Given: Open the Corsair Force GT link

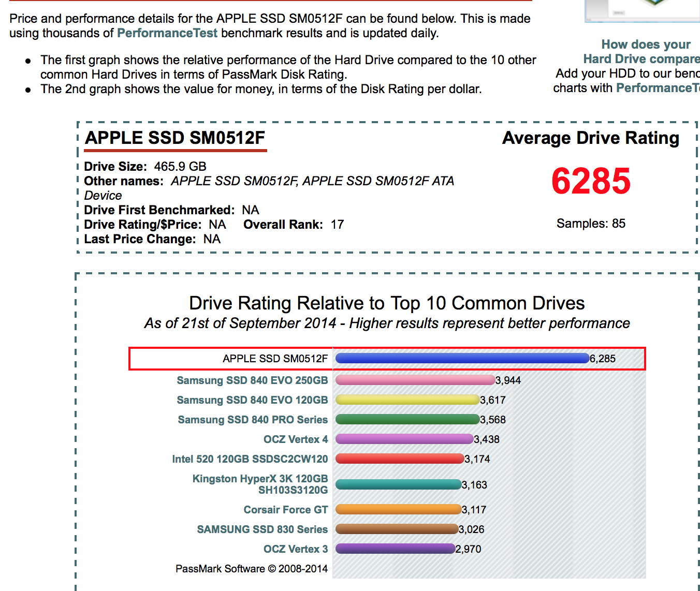Looking at the screenshot, I should [285, 510].
